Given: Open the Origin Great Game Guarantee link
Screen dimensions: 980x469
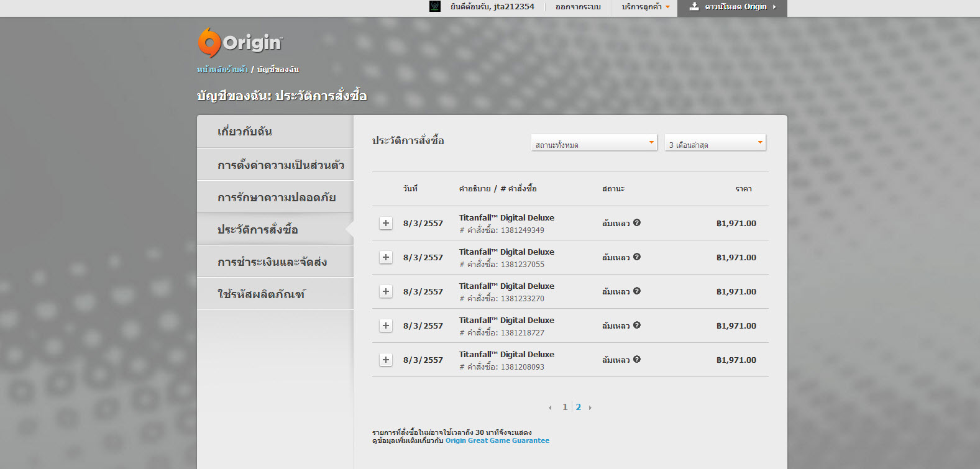Looking at the screenshot, I should (497, 440).
